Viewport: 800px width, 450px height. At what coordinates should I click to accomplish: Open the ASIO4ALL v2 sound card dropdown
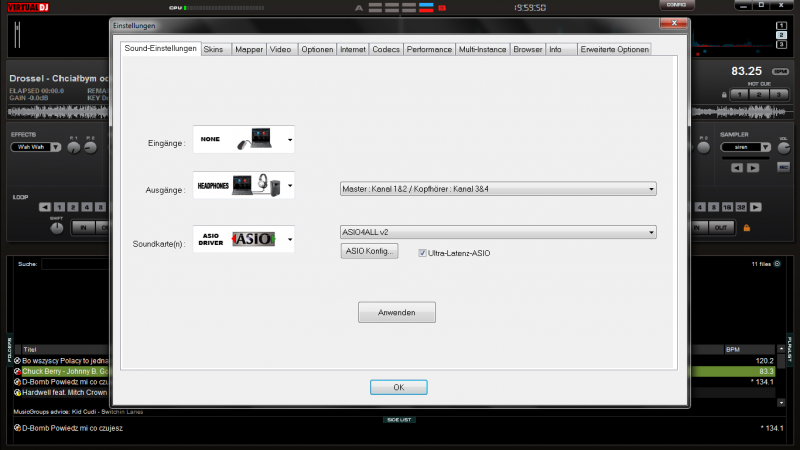point(651,232)
